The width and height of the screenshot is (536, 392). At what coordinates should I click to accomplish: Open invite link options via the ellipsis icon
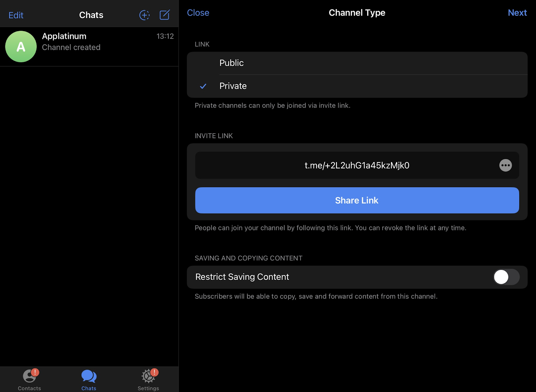[x=506, y=165]
